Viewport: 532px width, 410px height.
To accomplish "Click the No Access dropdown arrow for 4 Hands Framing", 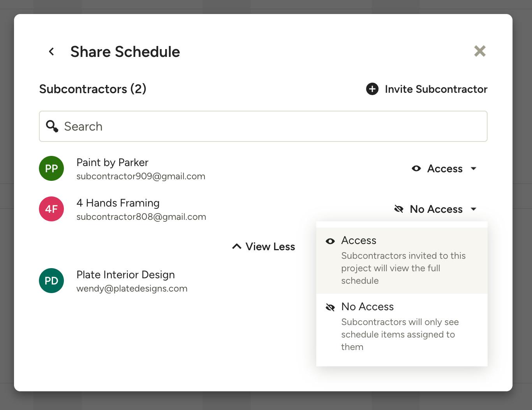I will (x=474, y=209).
